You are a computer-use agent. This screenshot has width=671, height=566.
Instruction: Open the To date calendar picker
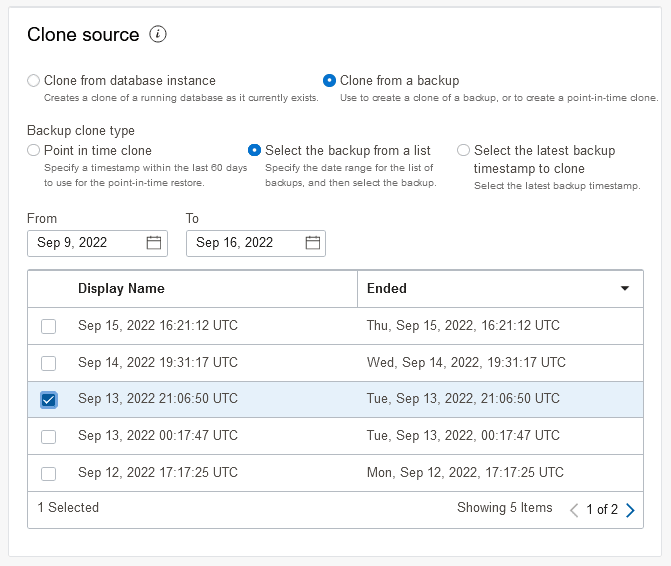tap(313, 243)
